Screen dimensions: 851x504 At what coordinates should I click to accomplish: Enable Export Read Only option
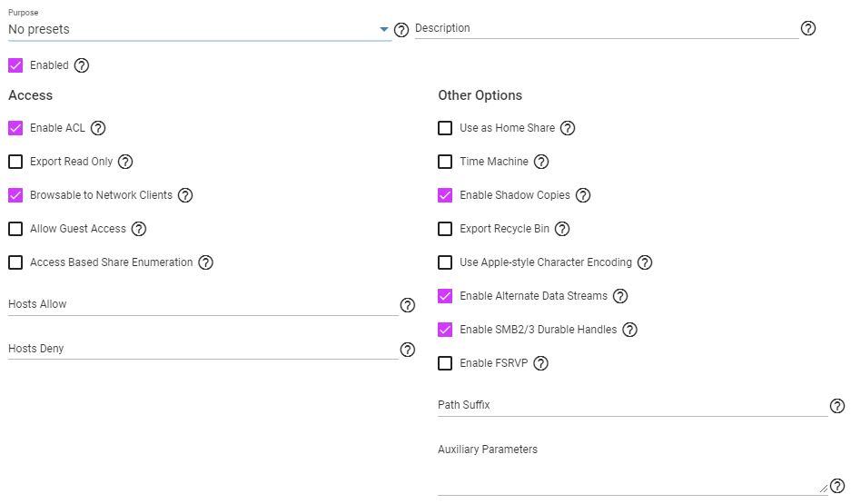(x=15, y=162)
